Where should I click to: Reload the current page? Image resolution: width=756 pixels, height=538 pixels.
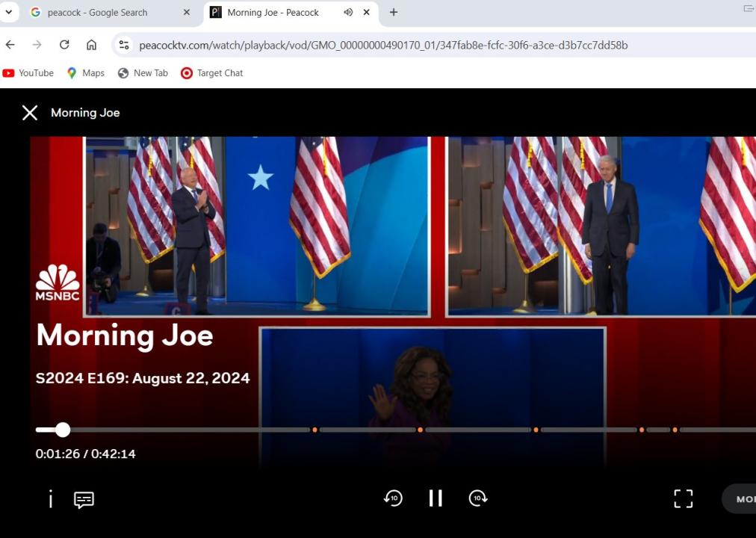click(64, 45)
